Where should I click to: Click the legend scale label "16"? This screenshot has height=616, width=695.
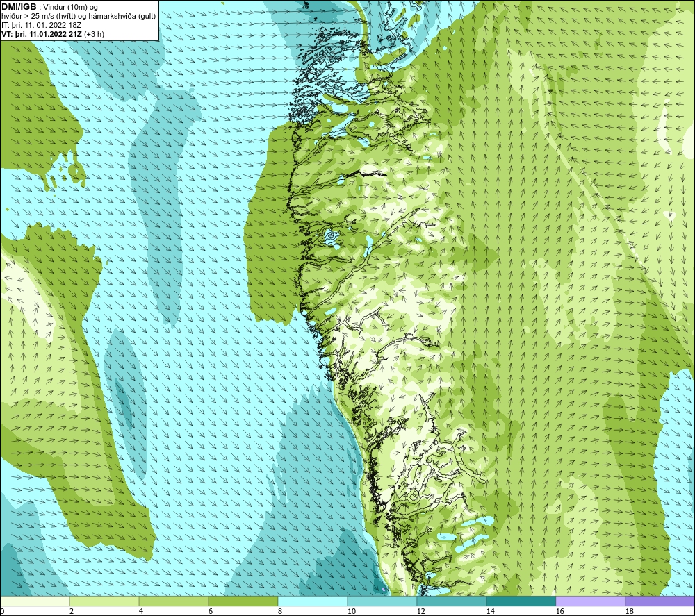click(x=559, y=611)
